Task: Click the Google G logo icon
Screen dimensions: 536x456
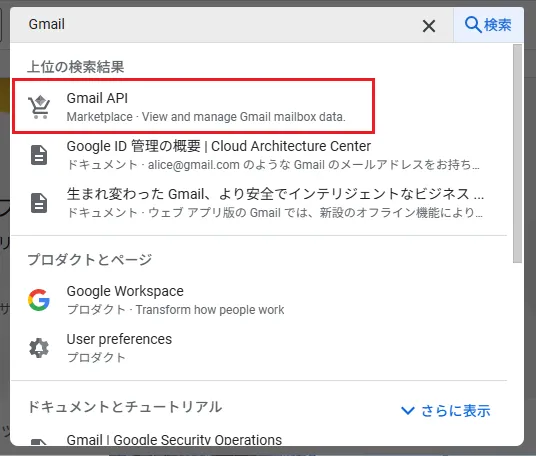Action: pyautogui.click(x=39, y=300)
